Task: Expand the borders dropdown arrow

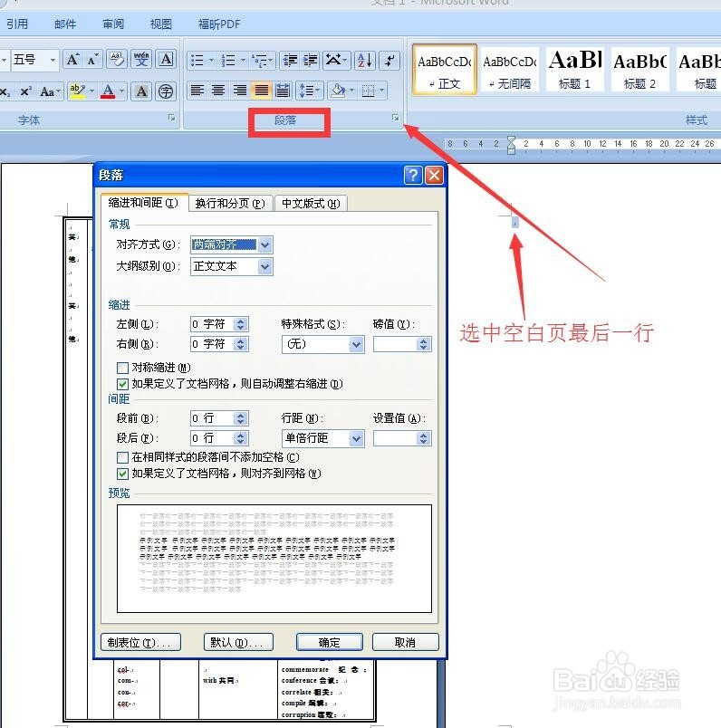Action: 382,90
